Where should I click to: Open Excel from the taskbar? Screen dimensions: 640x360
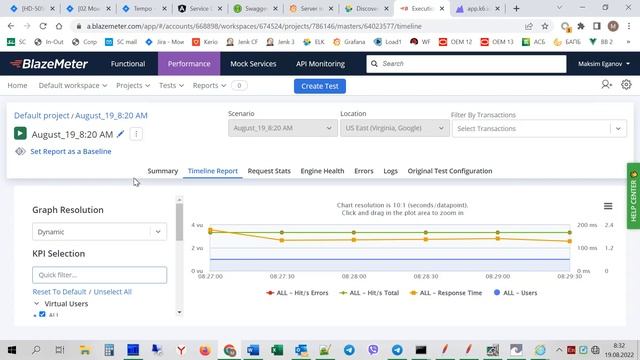point(277,350)
